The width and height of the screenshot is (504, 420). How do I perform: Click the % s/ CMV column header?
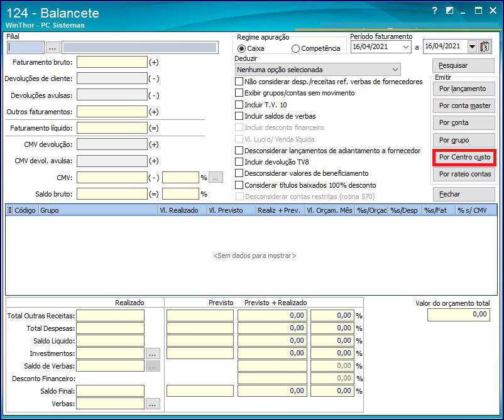coord(476,210)
